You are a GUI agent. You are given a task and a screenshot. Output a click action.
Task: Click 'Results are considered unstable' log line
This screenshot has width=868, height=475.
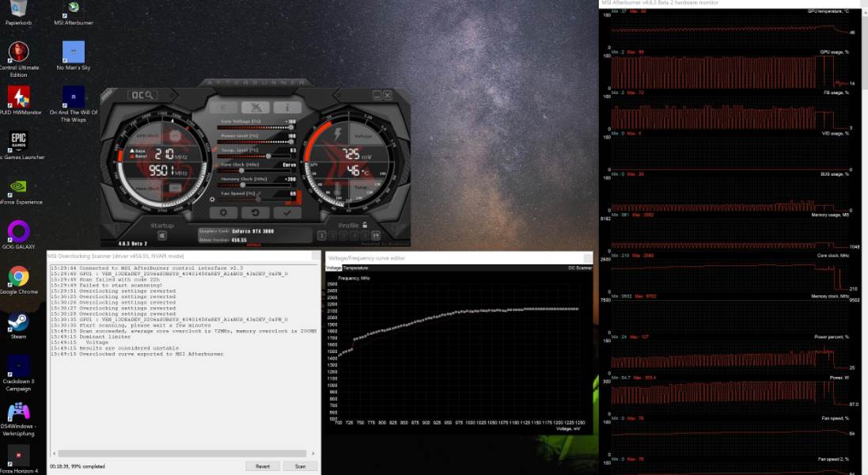click(115, 348)
